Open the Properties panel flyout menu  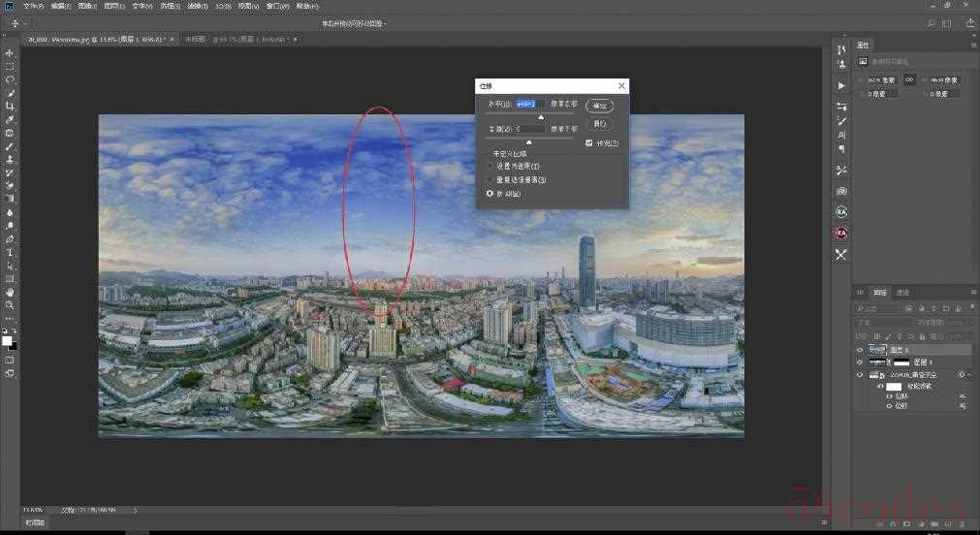coord(973,45)
